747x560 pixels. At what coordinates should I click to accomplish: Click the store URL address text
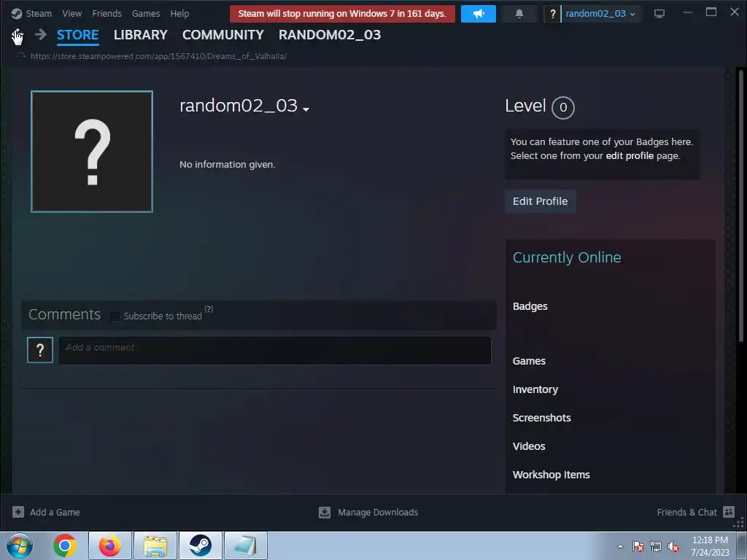158,56
